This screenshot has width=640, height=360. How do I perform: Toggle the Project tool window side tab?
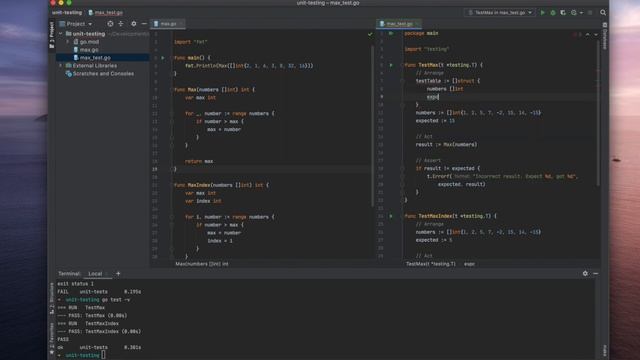point(51,35)
